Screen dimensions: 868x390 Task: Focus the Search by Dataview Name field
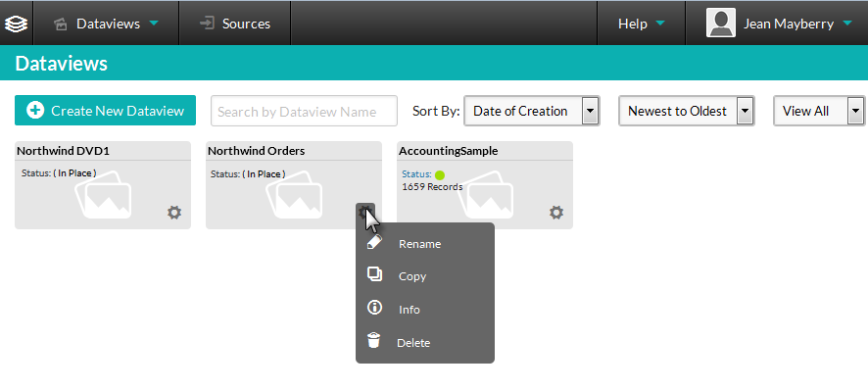304,111
